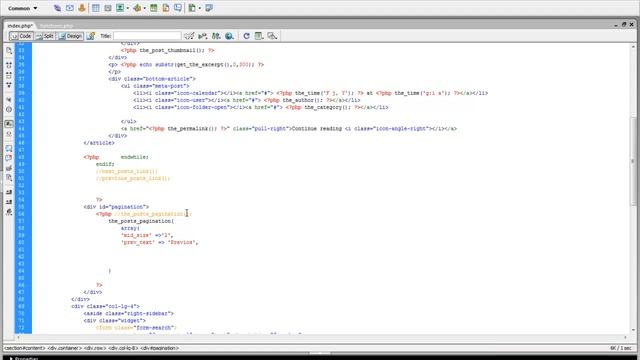640x360 pixels.
Task: Select <div.container> in the tag selector
Action: click(64, 348)
